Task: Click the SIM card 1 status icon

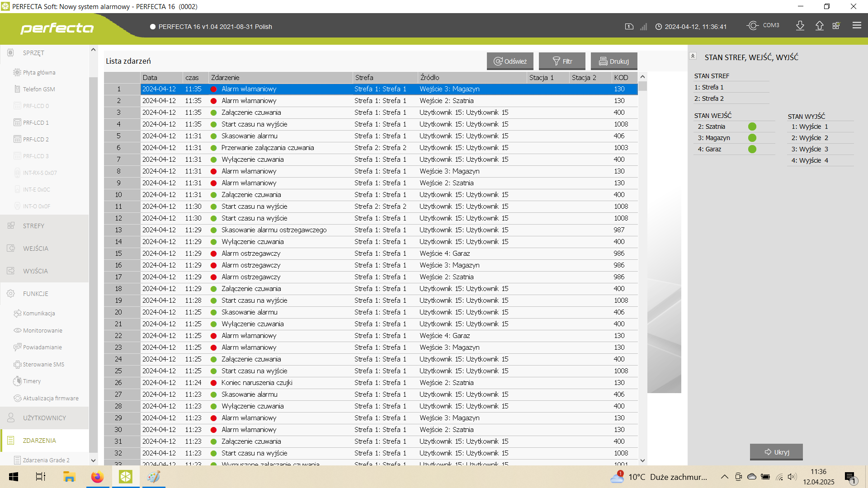Action: 629,27
